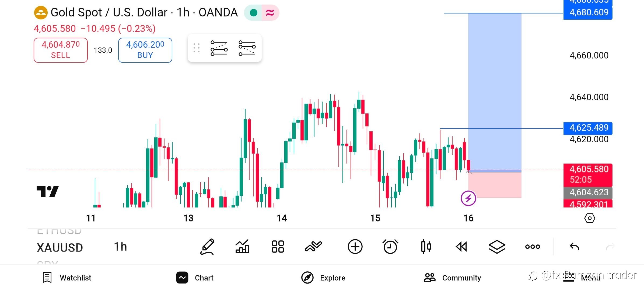Viewport: 644px width, 291px height.
Task: Switch to the Explore tab
Action: pyautogui.click(x=323, y=278)
